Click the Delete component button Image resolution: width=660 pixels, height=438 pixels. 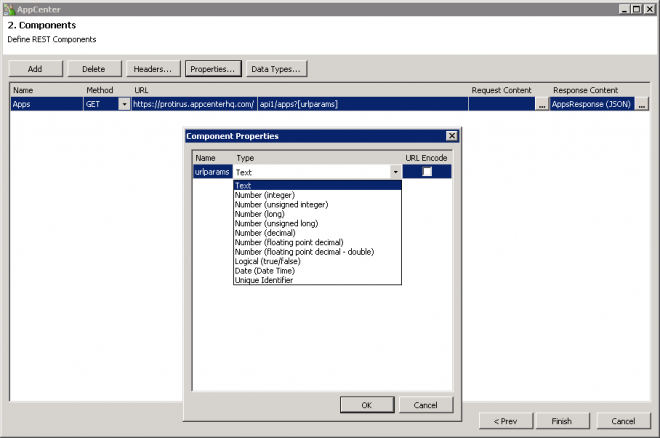94,69
